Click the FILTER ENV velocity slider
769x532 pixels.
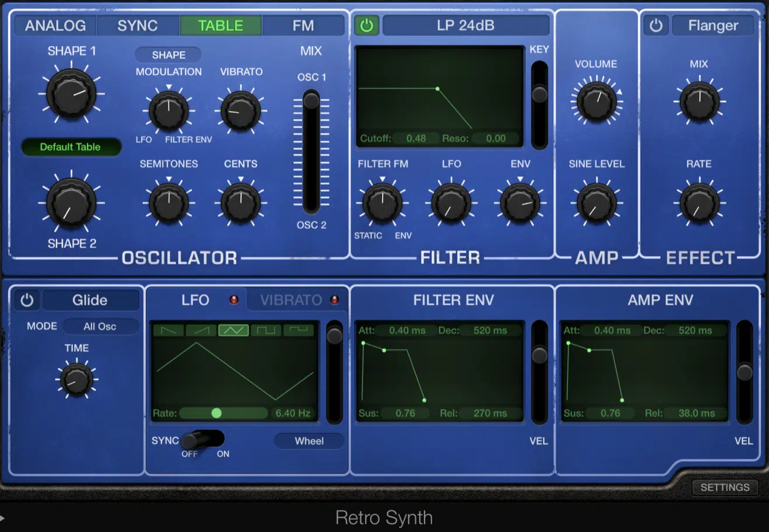[540, 355]
